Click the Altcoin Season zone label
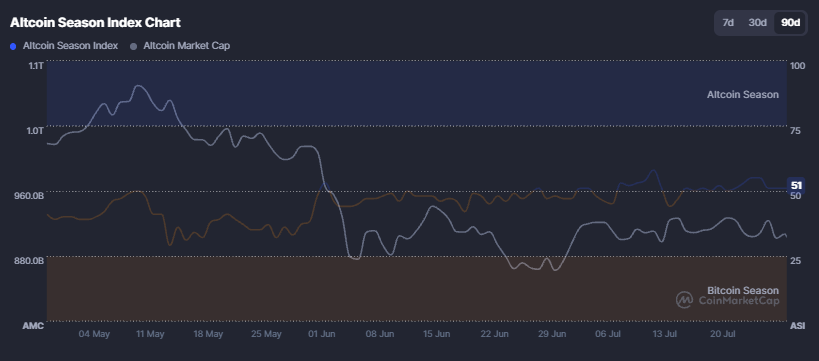The width and height of the screenshot is (819, 361). click(x=743, y=95)
